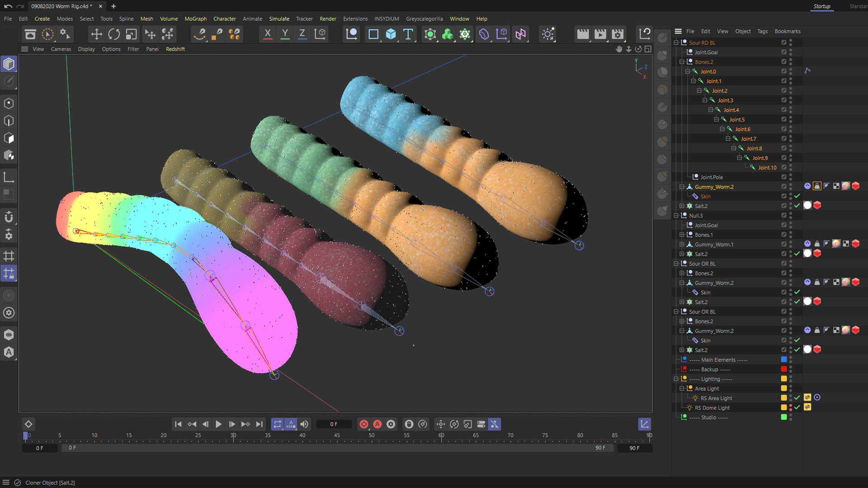The width and height of the screenshot is (868, 488).
Task: Select the Scale tool icon
Action: pos(131,34)
